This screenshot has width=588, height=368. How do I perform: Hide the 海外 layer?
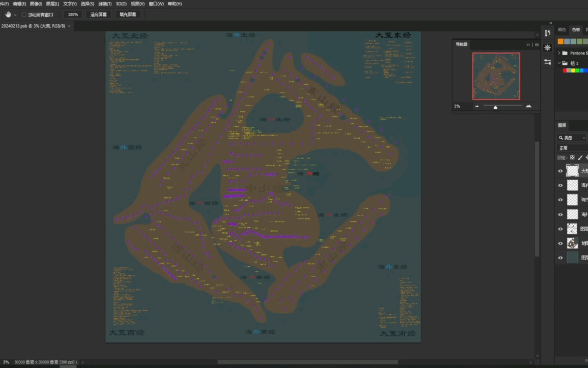(x=560, y=215)
